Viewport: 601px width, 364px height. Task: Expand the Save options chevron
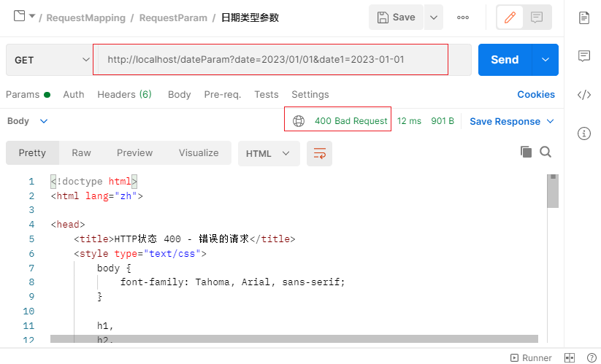coord(434,18)
